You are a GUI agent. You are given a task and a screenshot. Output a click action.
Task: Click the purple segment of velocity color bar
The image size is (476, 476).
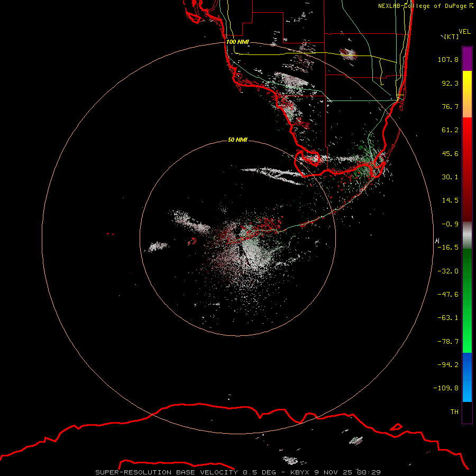467,59
